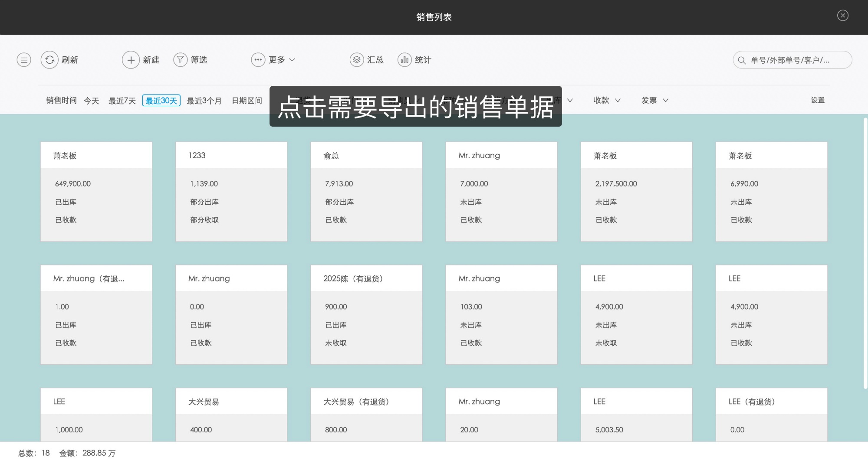868x464 pixels.
Task: Click the 新建 plus icon to create a record
Action: click(x=131, y=60)
